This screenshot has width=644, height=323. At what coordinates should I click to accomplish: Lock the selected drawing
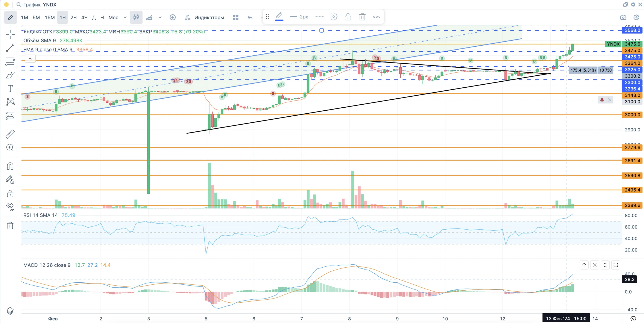point(348,17)
